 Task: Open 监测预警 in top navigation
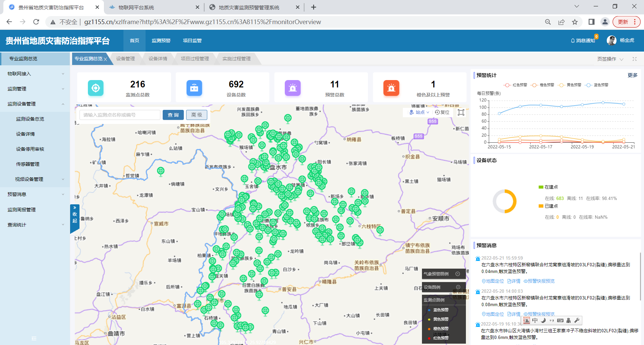click(x=161, y=41)
